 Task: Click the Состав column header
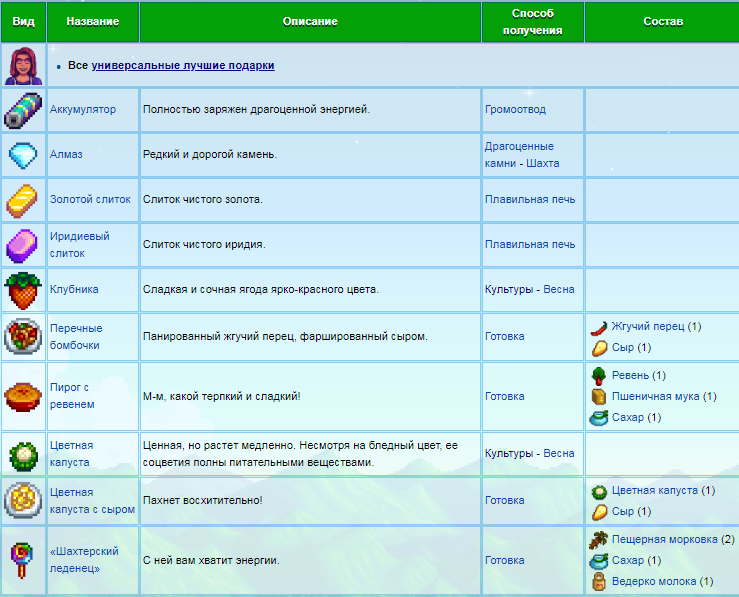663,22
